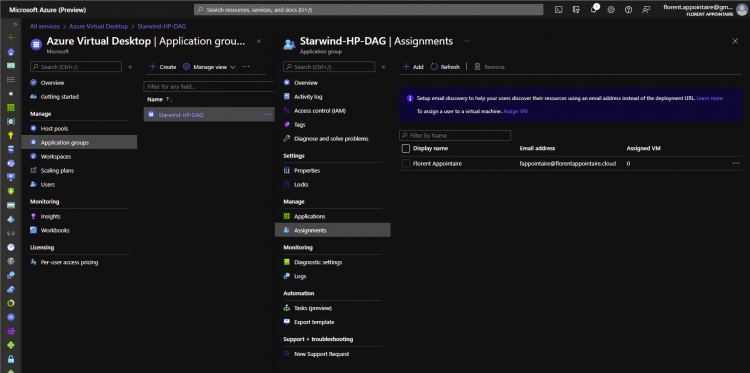
Task: Click the Starwind-HP-DAG menu search box
Action: tap(329, 67)
